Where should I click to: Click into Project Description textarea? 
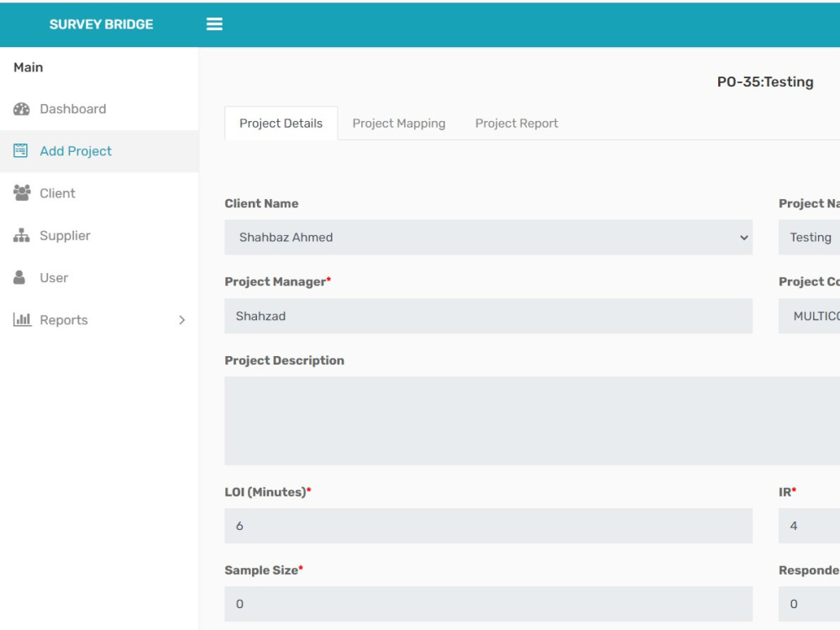point(532,421)
